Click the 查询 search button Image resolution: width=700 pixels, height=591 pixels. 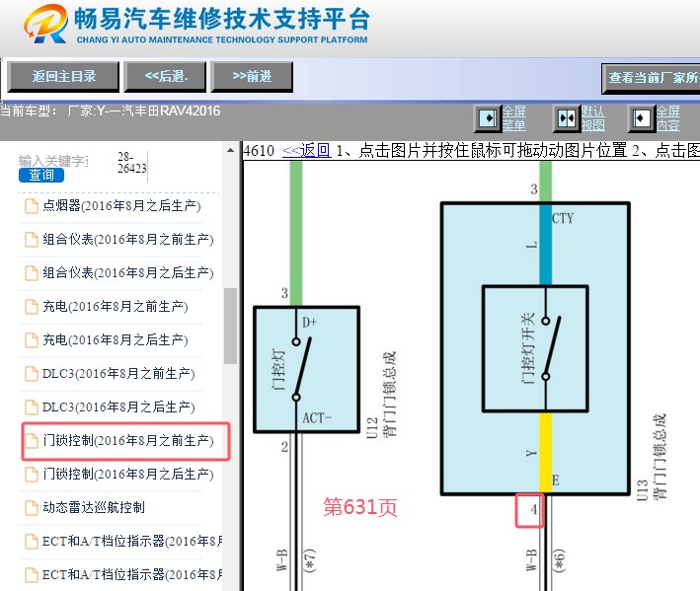41,175
